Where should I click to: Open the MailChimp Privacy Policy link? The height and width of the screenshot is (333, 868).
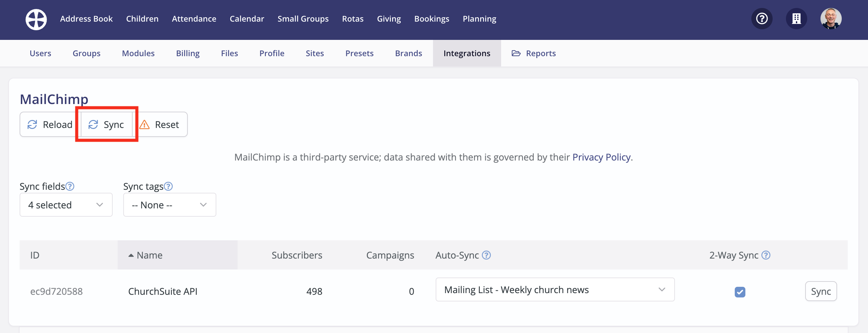(x=601, y=157)
